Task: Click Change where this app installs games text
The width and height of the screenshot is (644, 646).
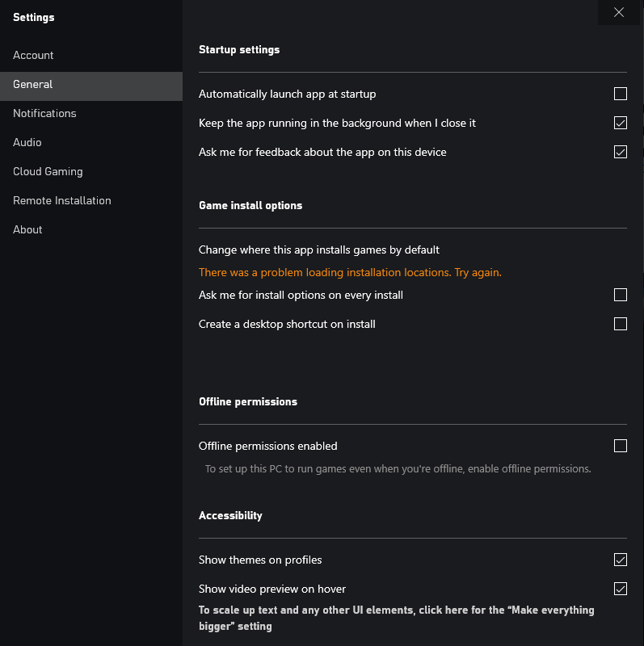Action: [x=319, y=250]
